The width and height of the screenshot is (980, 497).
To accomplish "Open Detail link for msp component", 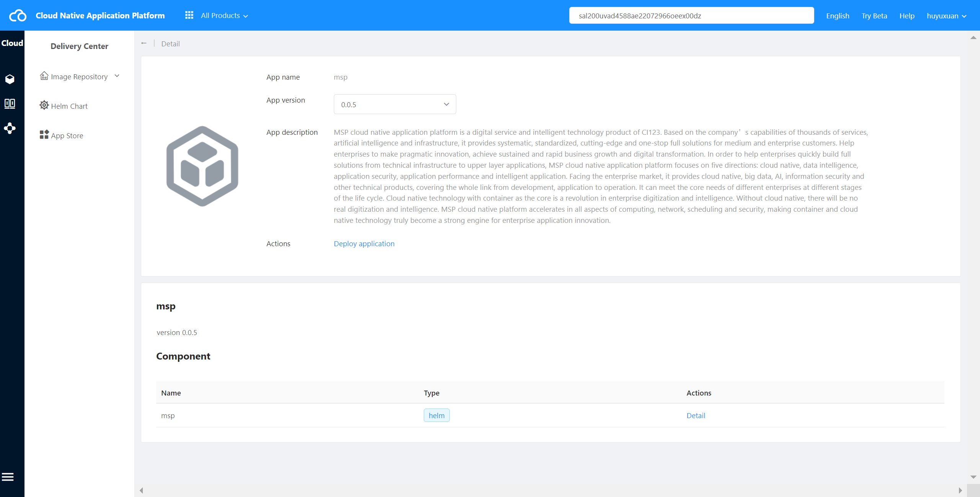I will (x=696, y=415).
